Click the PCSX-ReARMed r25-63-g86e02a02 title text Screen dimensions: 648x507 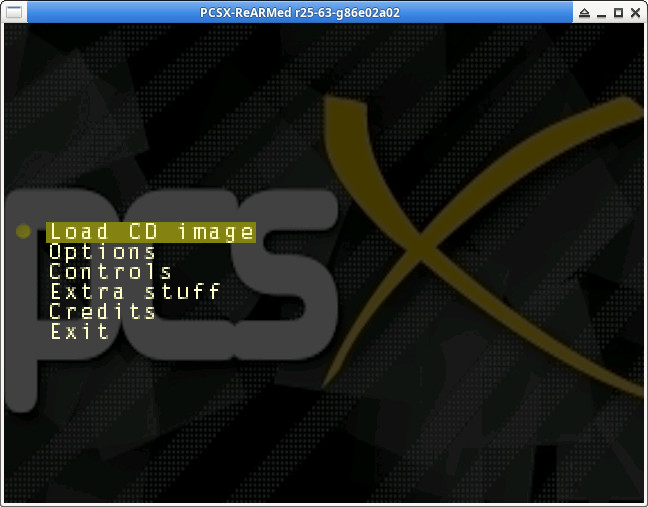click(300, 12)
